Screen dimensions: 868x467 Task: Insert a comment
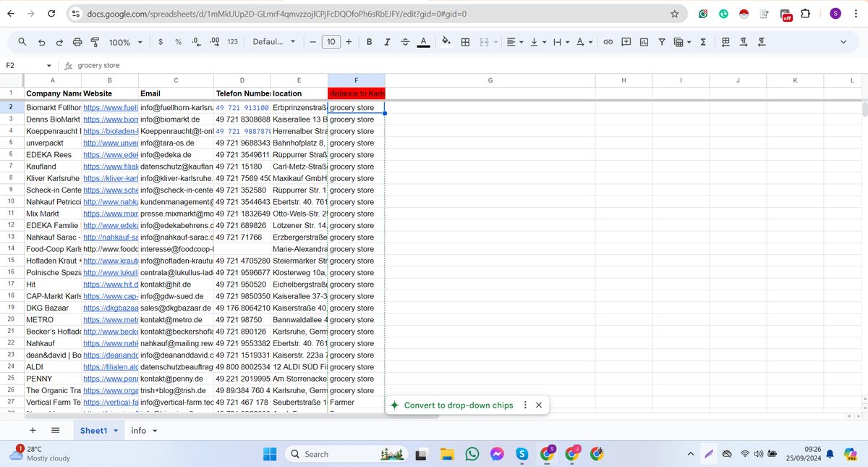pyautogui.click(x=626, y=43)
